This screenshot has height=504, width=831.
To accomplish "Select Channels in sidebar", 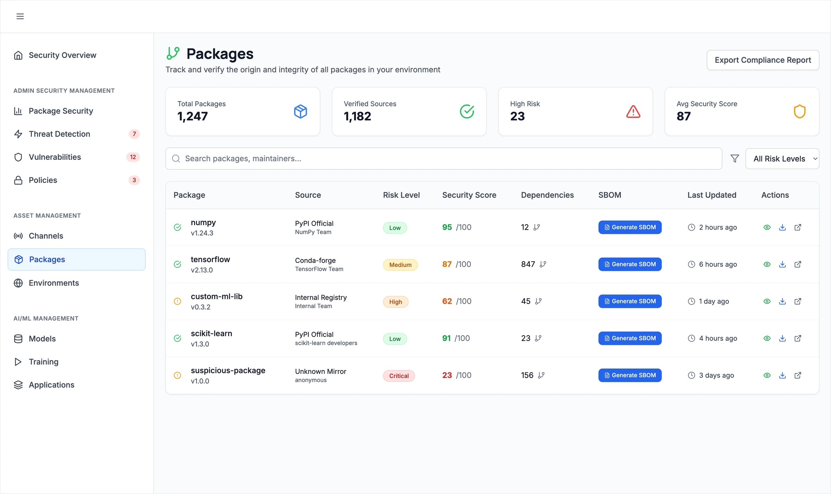I will (x=77, y=236).
